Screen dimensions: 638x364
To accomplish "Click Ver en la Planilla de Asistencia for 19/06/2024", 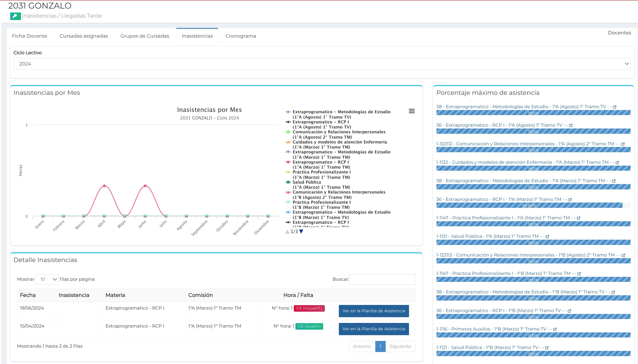I will click(x=373, y=311).
